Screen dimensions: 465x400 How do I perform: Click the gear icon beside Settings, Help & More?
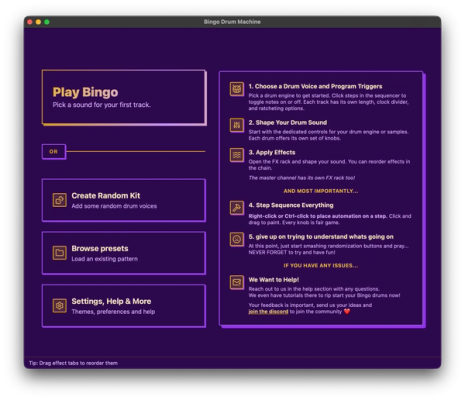59,306
